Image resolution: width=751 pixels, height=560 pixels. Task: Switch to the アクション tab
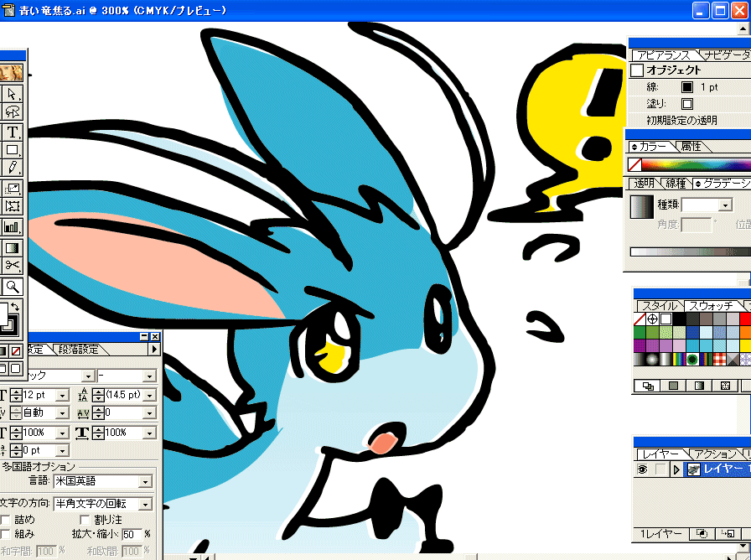pyautogui.click(x=715, y=454)
